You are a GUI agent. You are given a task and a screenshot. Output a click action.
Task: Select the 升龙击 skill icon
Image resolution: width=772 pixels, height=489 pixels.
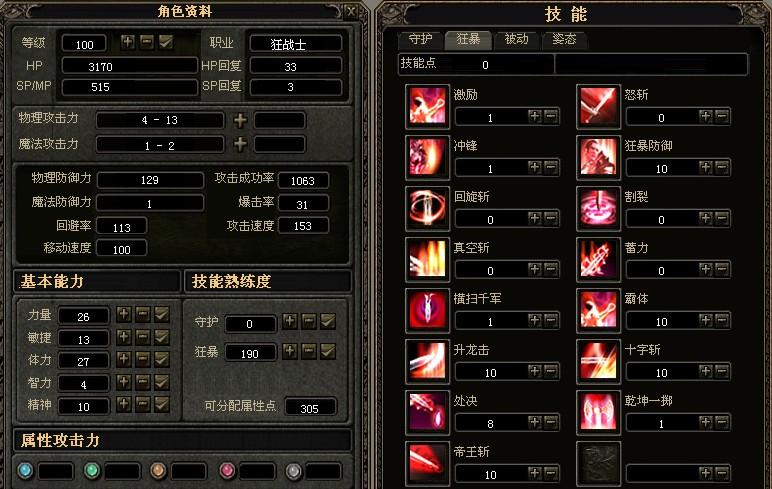[x=427, y=361]
